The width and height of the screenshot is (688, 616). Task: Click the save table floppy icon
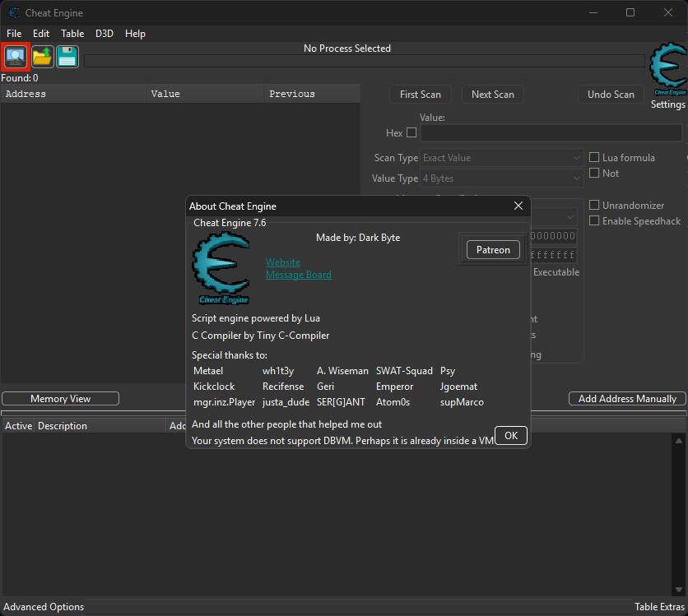point(67,57)
